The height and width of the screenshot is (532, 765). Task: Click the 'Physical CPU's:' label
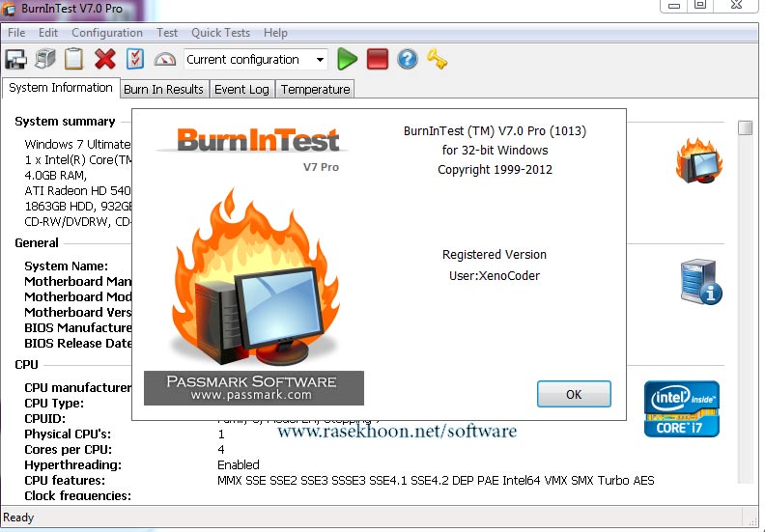pyautogui.click(x=68, y=434)
